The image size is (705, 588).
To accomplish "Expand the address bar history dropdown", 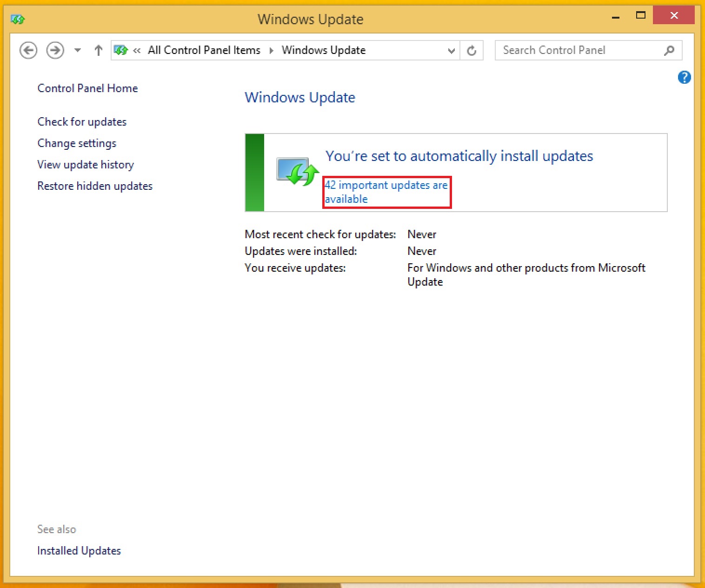I will point(451,50).
